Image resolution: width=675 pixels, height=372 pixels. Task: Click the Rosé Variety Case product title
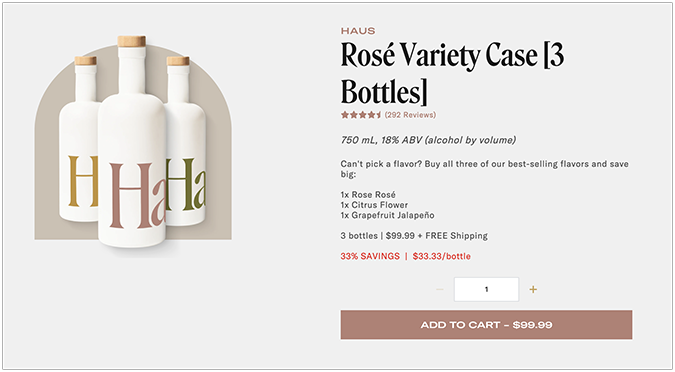pos(452,74)
